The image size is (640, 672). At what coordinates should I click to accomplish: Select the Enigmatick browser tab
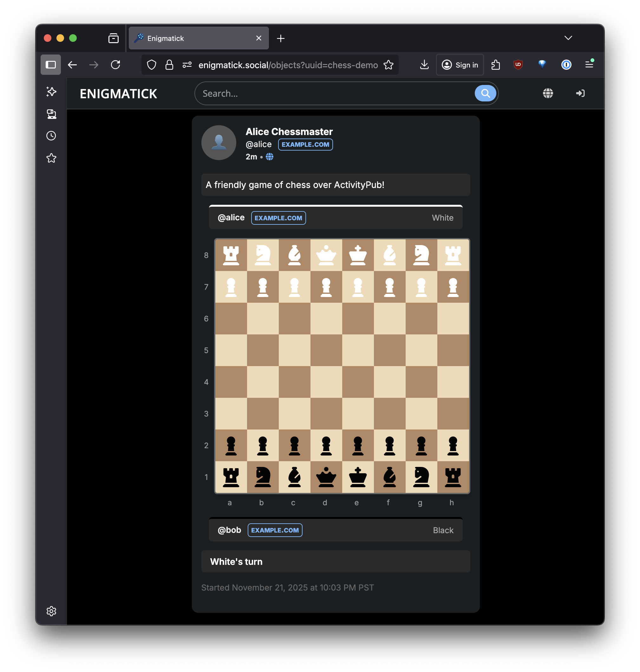click(194, 38)
